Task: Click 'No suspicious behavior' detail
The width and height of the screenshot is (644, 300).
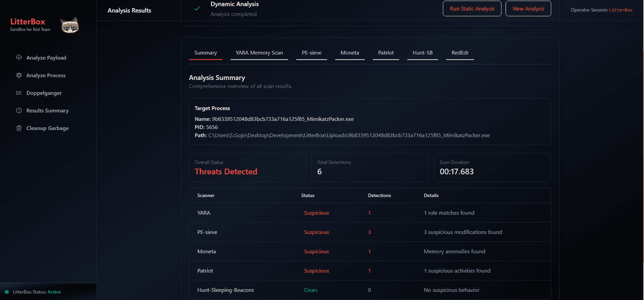Action: click(x=452, y=290)
